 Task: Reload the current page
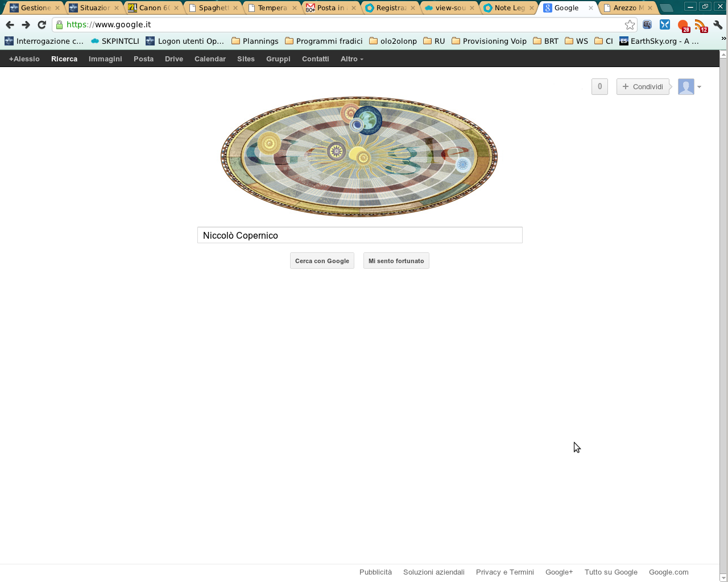(x=42, y=24)
